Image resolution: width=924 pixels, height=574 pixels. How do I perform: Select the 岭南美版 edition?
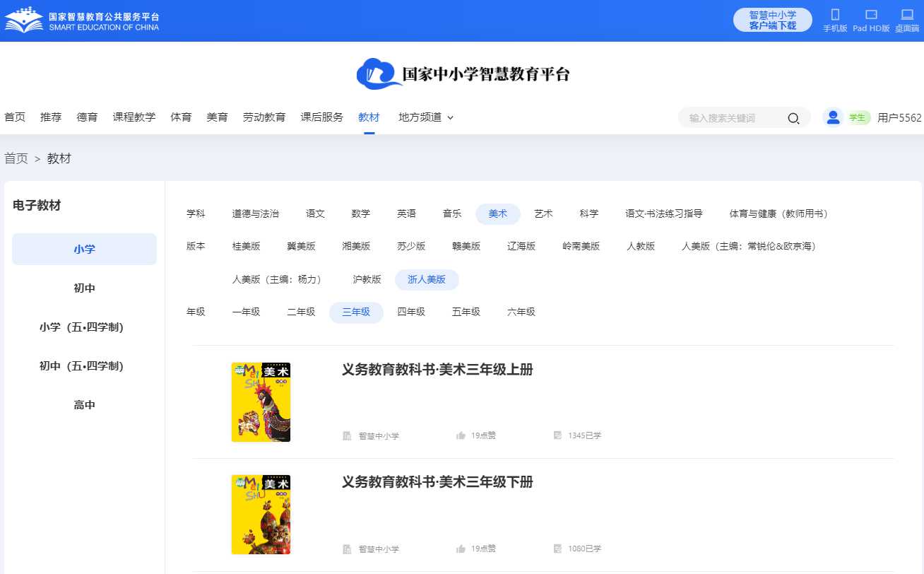coord(581,246)
